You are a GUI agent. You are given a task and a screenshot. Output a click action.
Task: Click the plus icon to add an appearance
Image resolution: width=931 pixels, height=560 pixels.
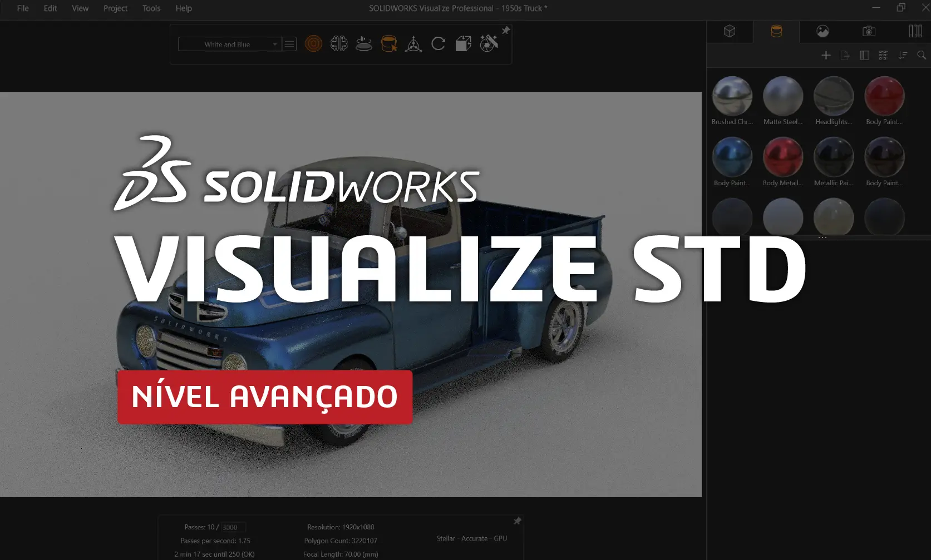click(826, 55)
